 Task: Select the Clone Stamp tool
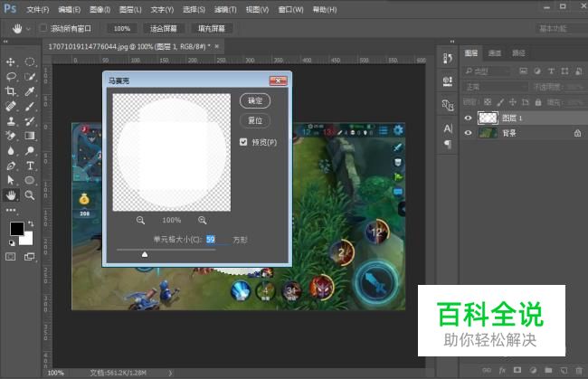click(x=11, y=120)
